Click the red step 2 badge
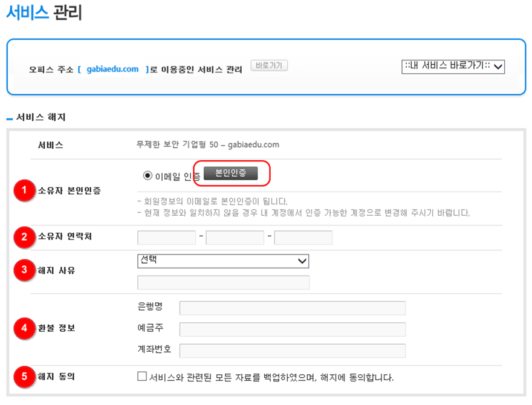Screen dimensions: 532x405 [24, 237]
